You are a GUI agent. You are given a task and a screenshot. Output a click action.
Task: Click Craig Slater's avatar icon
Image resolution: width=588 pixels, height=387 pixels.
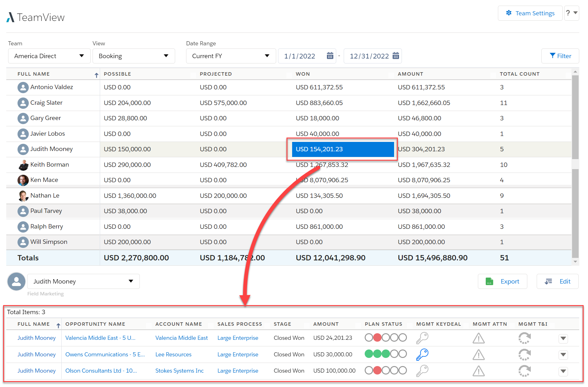click(23, 103)
